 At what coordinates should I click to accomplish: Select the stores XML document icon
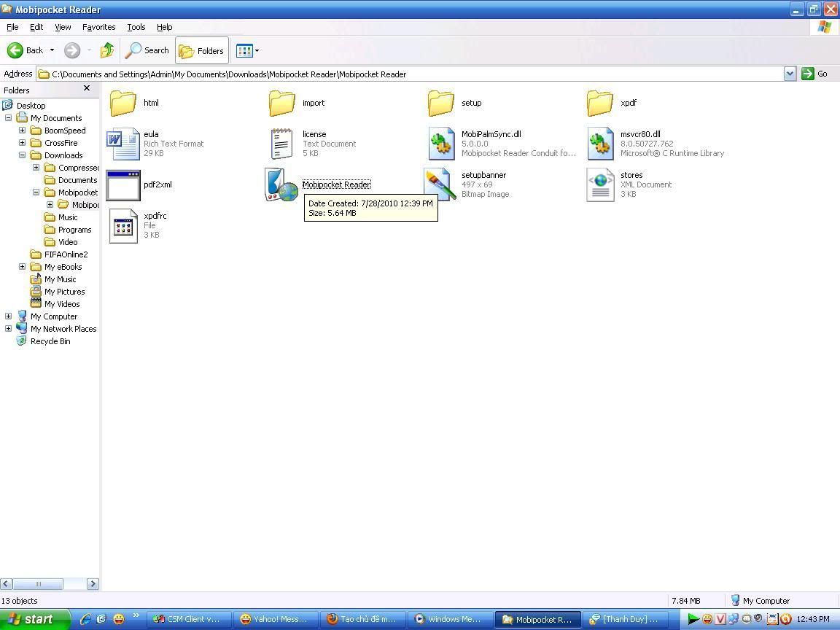click(600, 184)
